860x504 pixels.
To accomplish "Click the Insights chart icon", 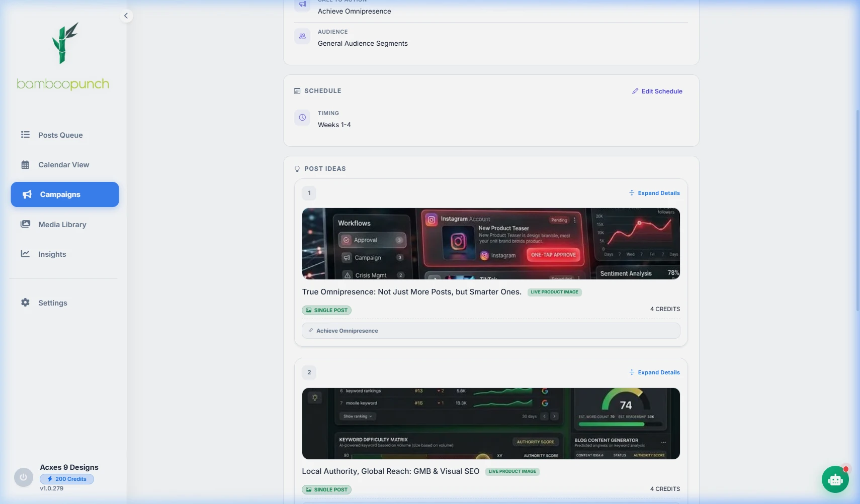I will (x=25, y=253).
